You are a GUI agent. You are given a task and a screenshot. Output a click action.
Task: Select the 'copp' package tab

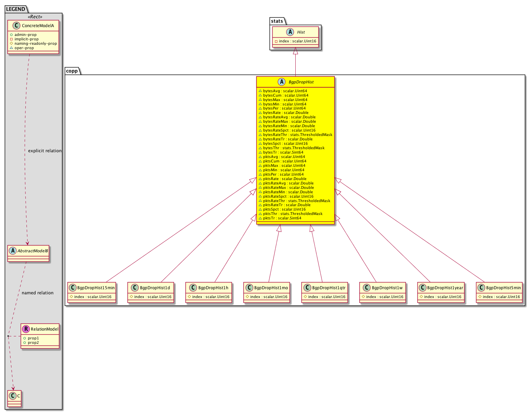click(x=72, y=71)
